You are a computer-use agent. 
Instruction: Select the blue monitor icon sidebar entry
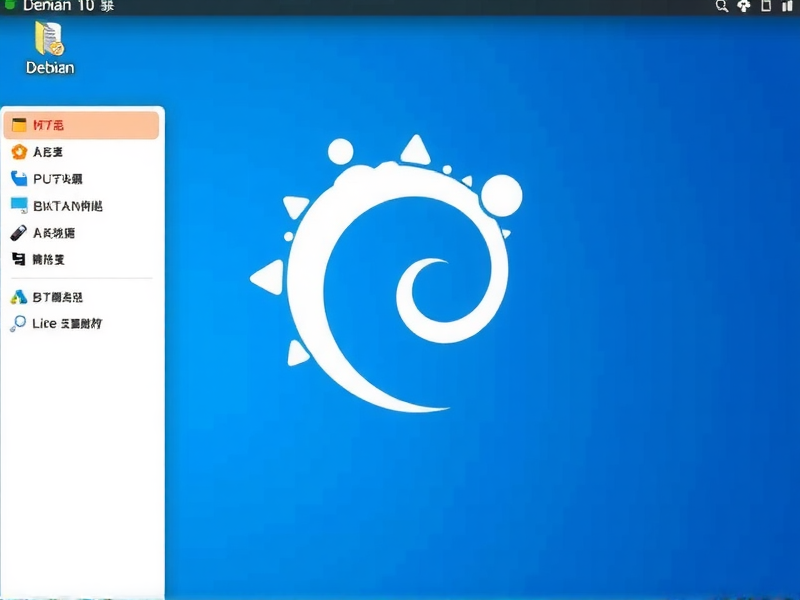pyautogui.click(x=19, y=206)
